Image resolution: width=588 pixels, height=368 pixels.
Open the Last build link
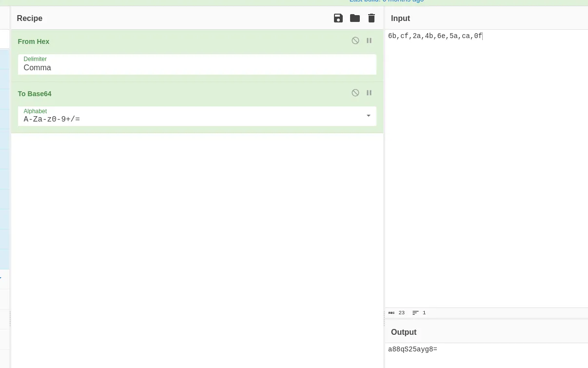pyautogui.click(x=387, y=0)
